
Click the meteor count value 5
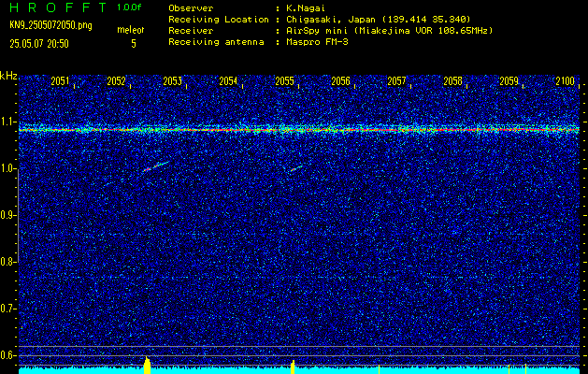[x=134, y=44]
